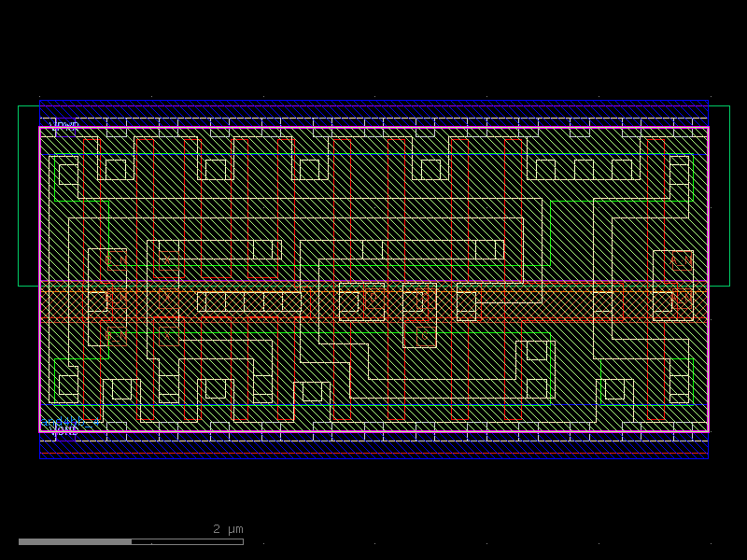
Task: Click the VPWR pin label at top-left
Action: pos(66,124)
